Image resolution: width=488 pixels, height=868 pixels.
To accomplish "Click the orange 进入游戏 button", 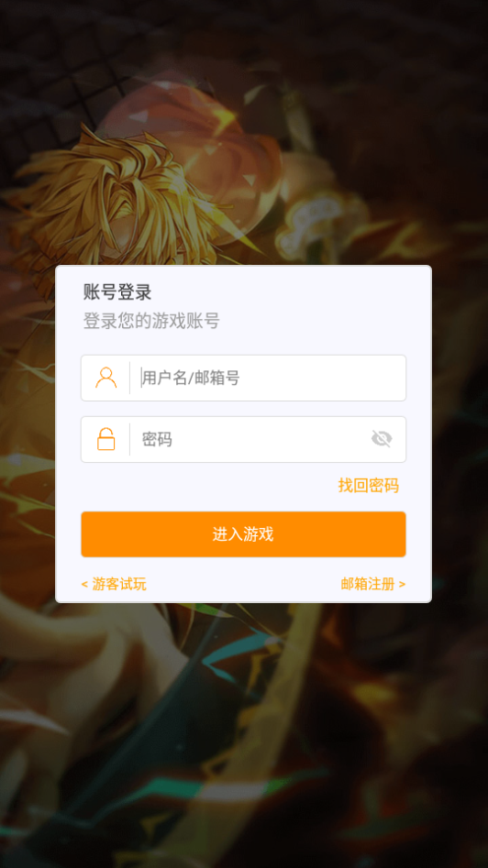I will tap(244, 534).
